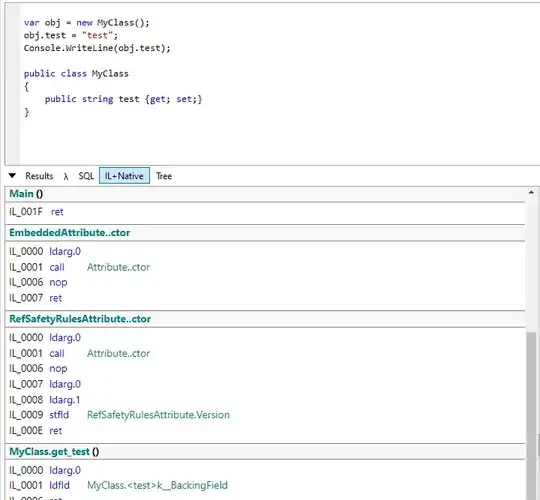The image size is (540, 500).
Task: Switch to the SQL tab
Action: point(86,176)
